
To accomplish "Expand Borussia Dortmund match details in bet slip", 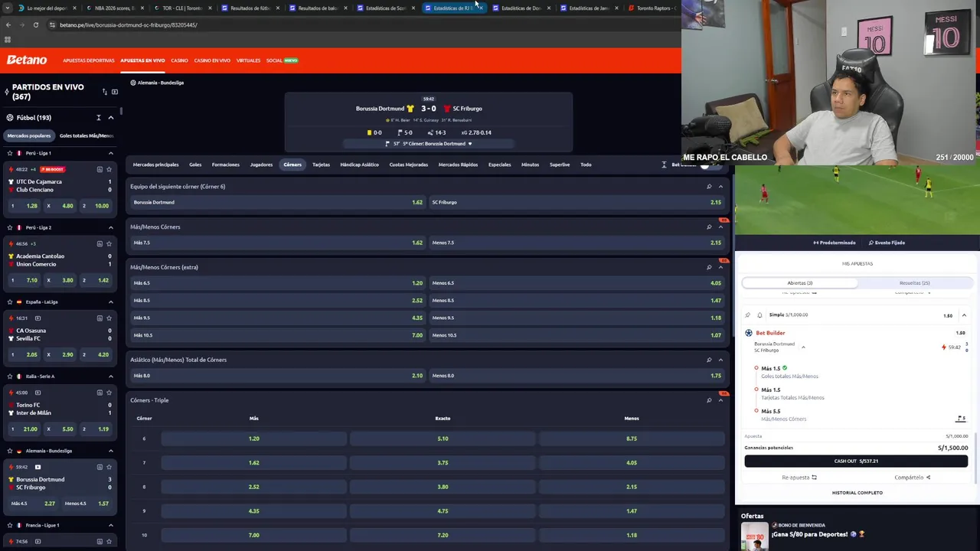I will (x=803, y=347).
